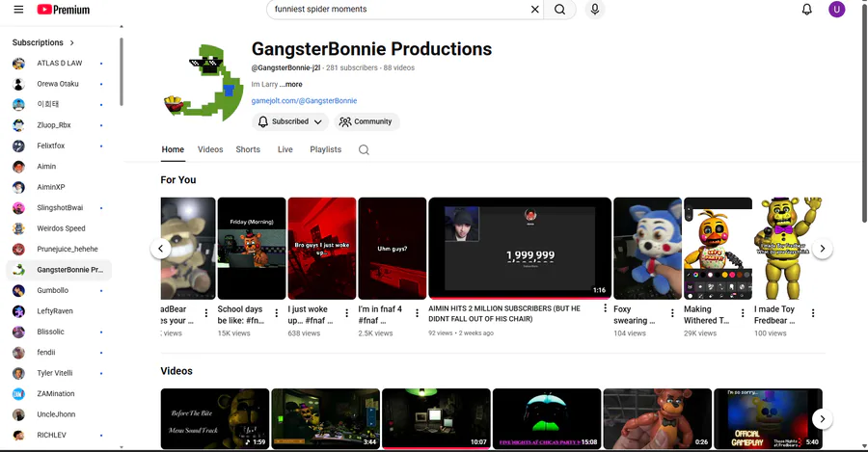Viewport: 868px width, 452px height.
Task: Open Weirdos Speed subscription
Action: [x=59, y=228]
